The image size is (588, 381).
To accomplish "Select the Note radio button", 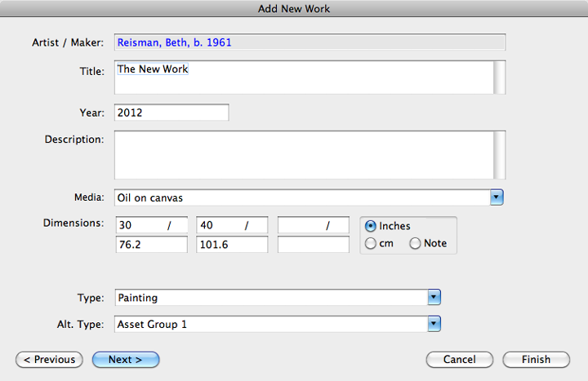I will 415,243.
